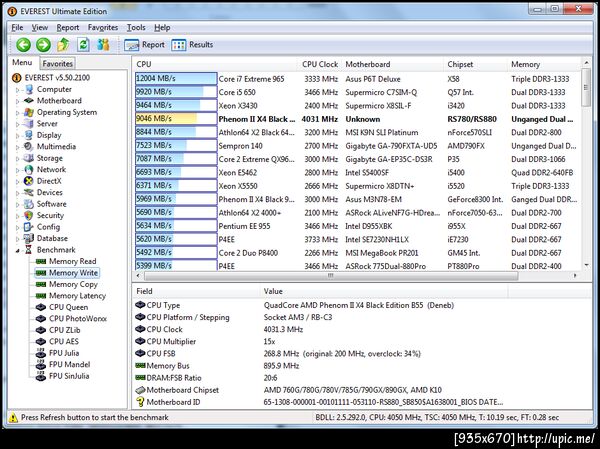Open the Help menu
This screenshot has width=600, height=449.
(x=162, y=28)
